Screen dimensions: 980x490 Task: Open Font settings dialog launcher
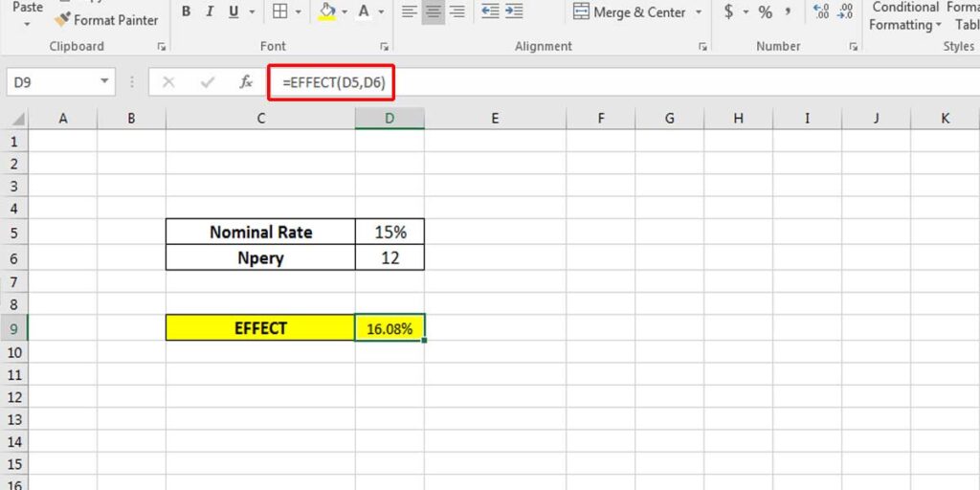(385, 46)
